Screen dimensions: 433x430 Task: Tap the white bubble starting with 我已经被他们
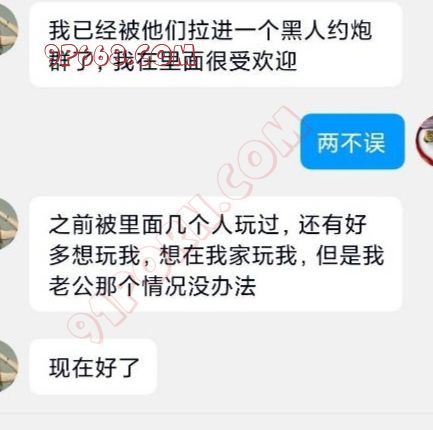coord(216,45)
